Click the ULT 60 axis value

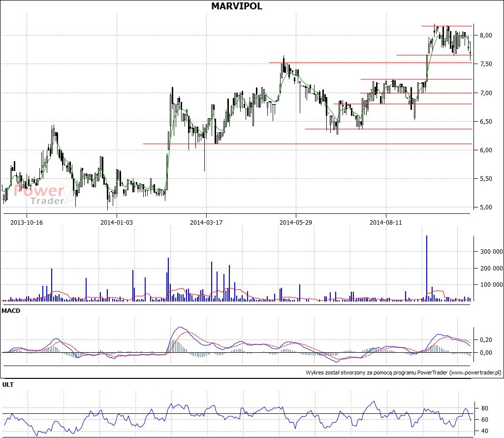click(x=485, y=420)
